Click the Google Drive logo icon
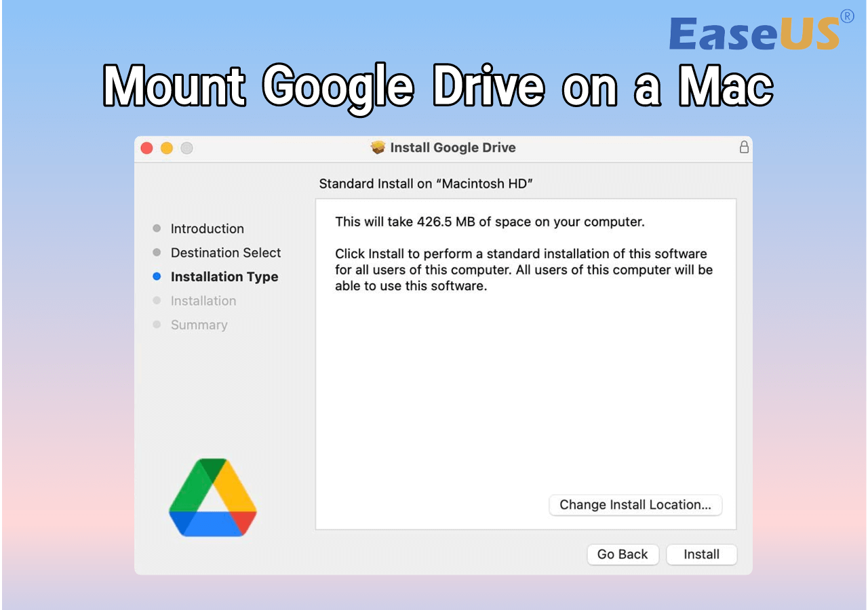Image resolution: width=868 pixels, height=610 pixels. (x=212, y=497)
